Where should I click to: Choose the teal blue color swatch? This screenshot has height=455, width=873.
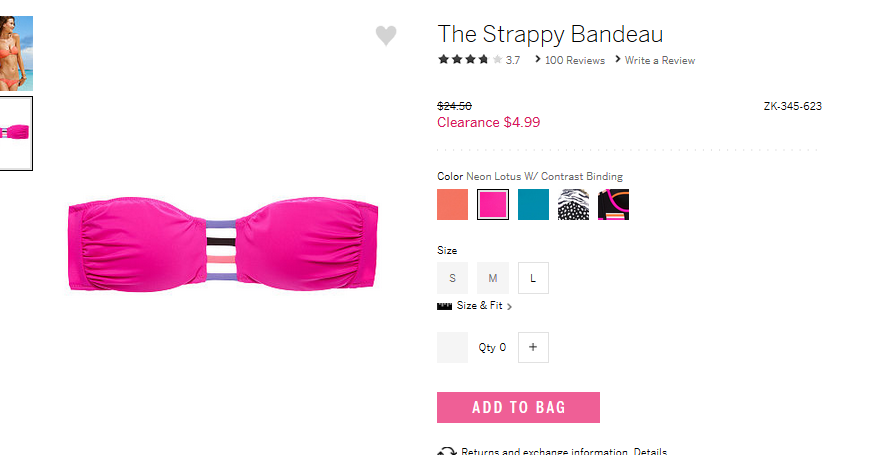pyautogui.click(x=533, y=204)
